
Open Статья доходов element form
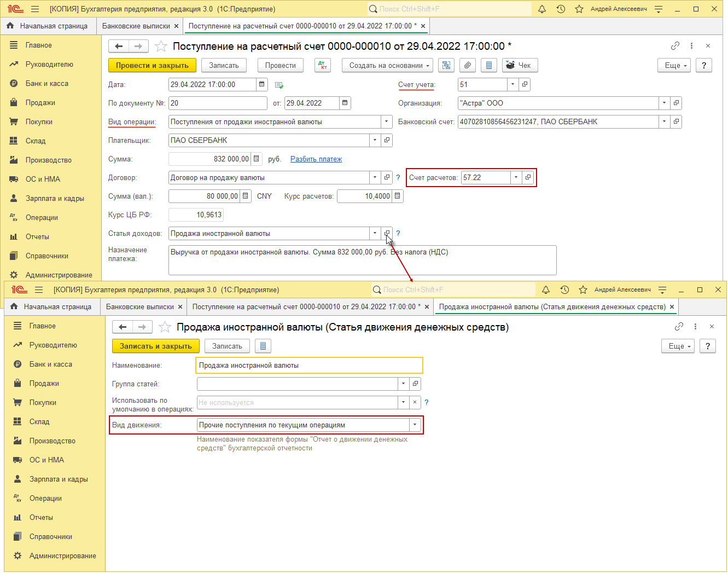pos(387,233)
